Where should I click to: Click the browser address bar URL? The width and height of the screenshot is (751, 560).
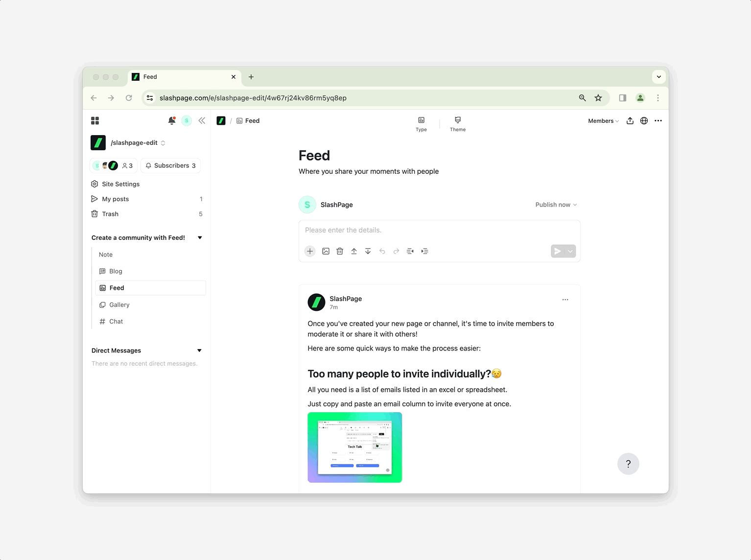pyautogui.click(x=253, y=98)
